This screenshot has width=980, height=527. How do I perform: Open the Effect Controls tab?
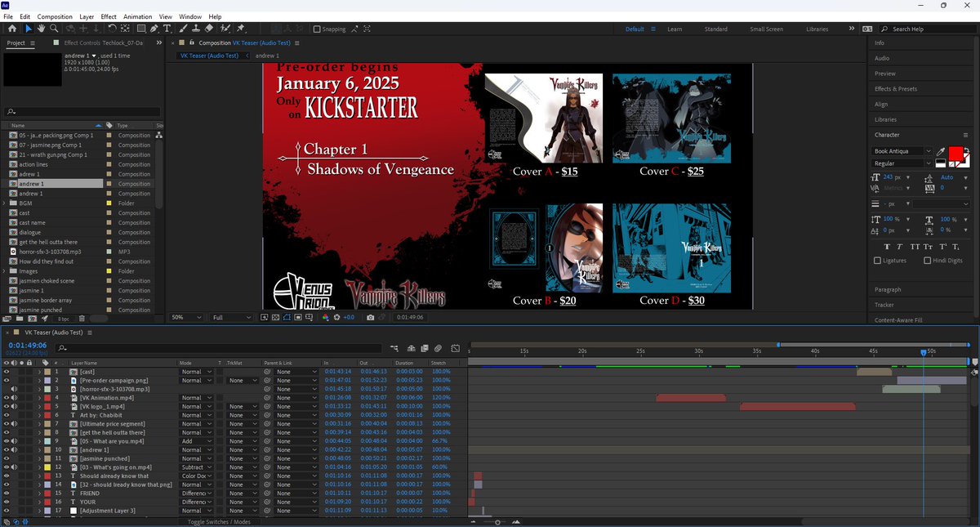click(103, 42)
